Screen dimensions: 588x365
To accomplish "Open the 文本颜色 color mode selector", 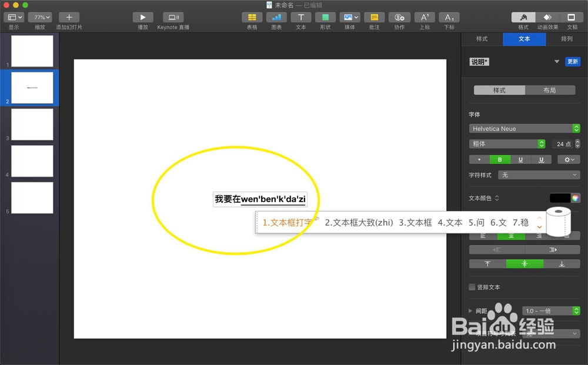I will pyautogui.click(x=484, y=198).
